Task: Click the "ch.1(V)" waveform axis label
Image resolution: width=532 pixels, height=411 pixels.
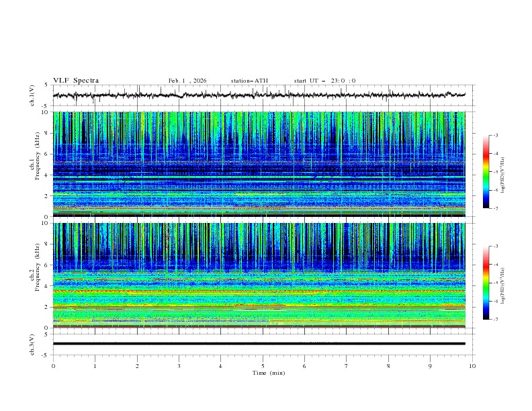Action: pyautogui.click(x=32, y=95)
